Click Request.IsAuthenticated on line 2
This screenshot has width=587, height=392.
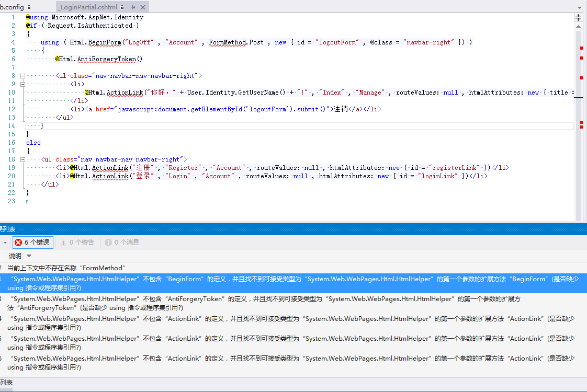90,26
